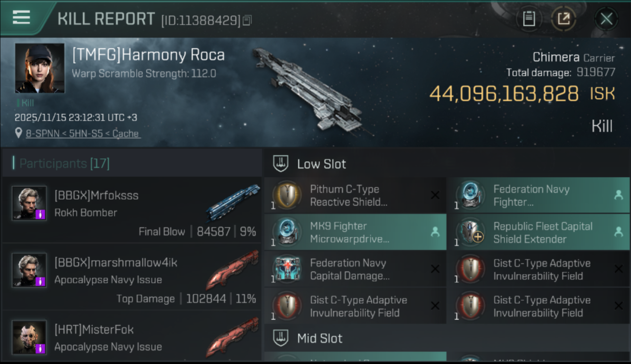Click the clipboard report icon
The height and width of the screenshot is (364, 631).
(x=529, y=19)
